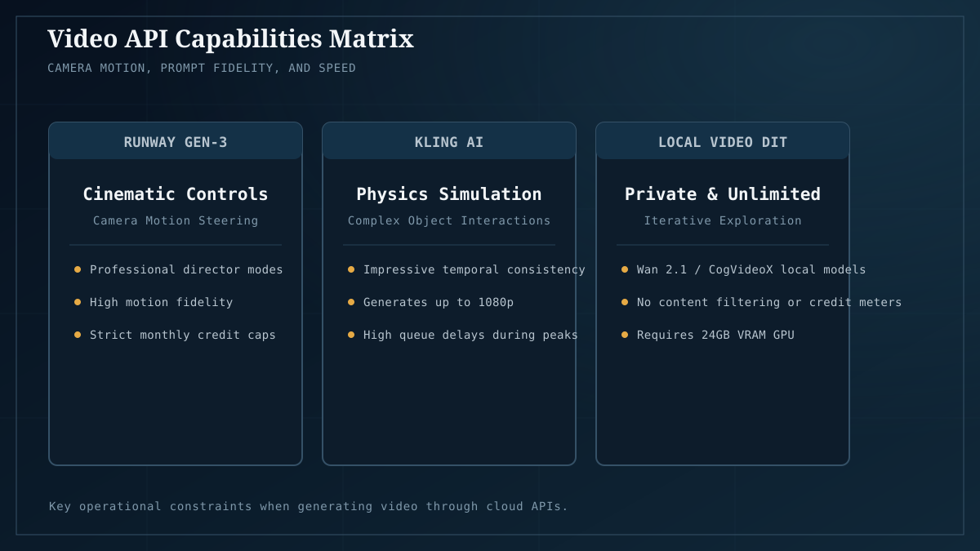
Task: Select "High queue delays during peaks" text
Action: tap(470, 335)
